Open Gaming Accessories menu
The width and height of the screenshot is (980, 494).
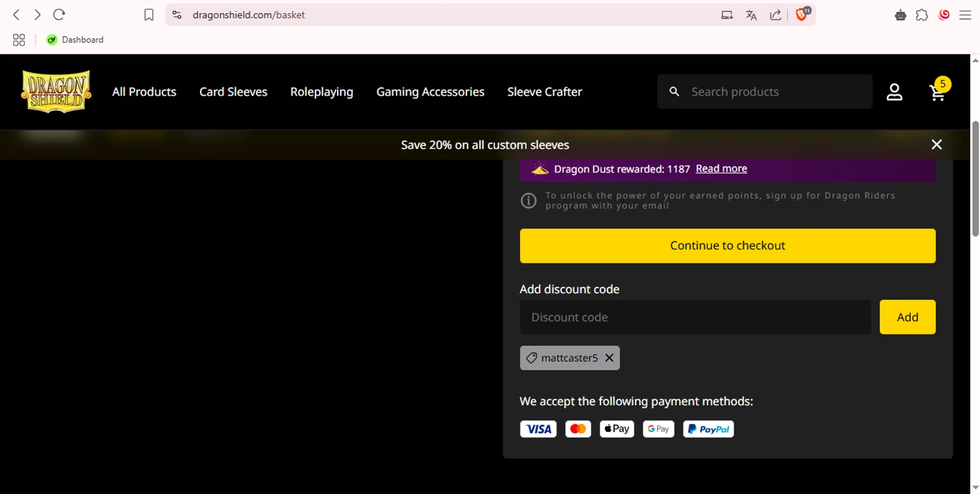tap(431, 91)
